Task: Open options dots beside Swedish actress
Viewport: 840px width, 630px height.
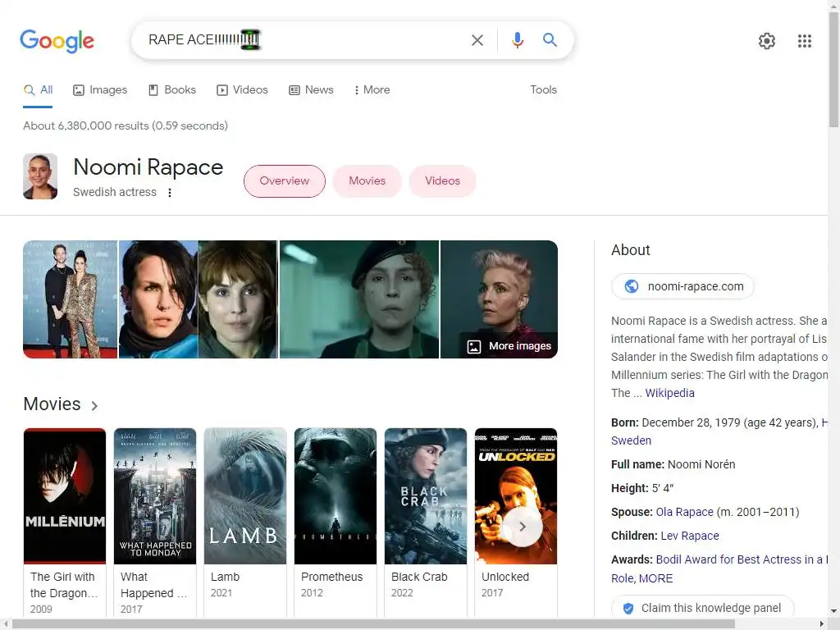Action: tap(170, 192)
